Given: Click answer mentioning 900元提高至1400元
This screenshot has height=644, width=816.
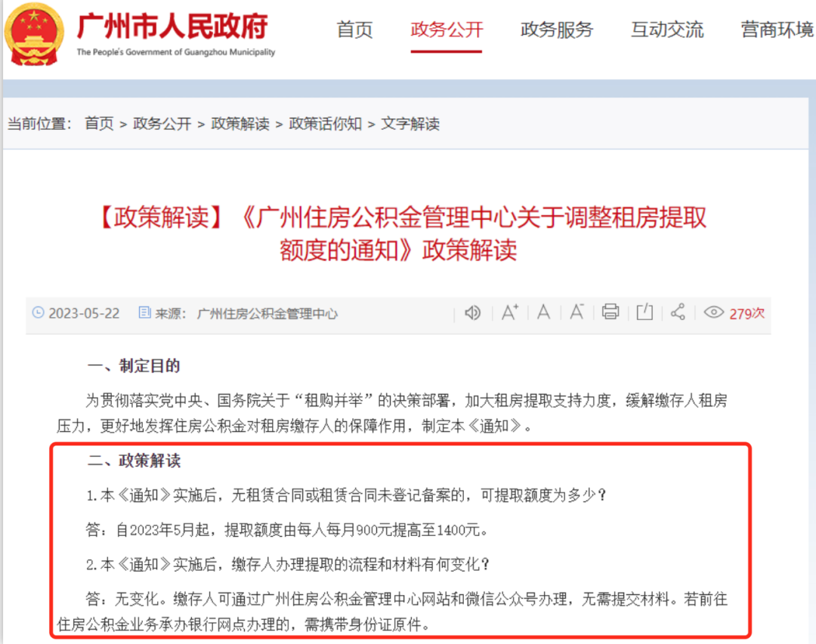Looking at the screenshot, I should [287, 529].
